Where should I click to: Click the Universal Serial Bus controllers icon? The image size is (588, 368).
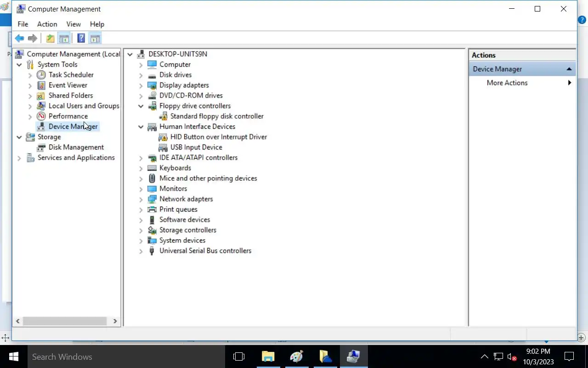click(x=152, y=251)
